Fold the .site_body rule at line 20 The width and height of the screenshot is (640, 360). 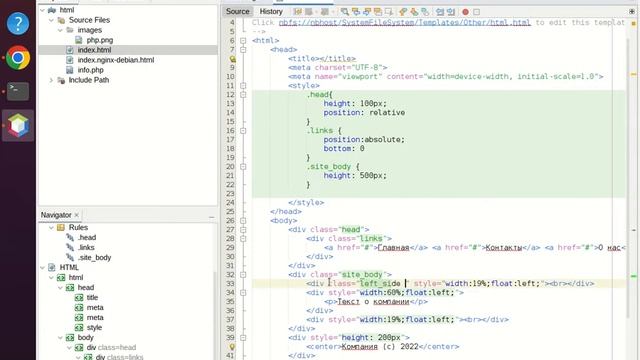pyautogui.click(x=243, y=167)
